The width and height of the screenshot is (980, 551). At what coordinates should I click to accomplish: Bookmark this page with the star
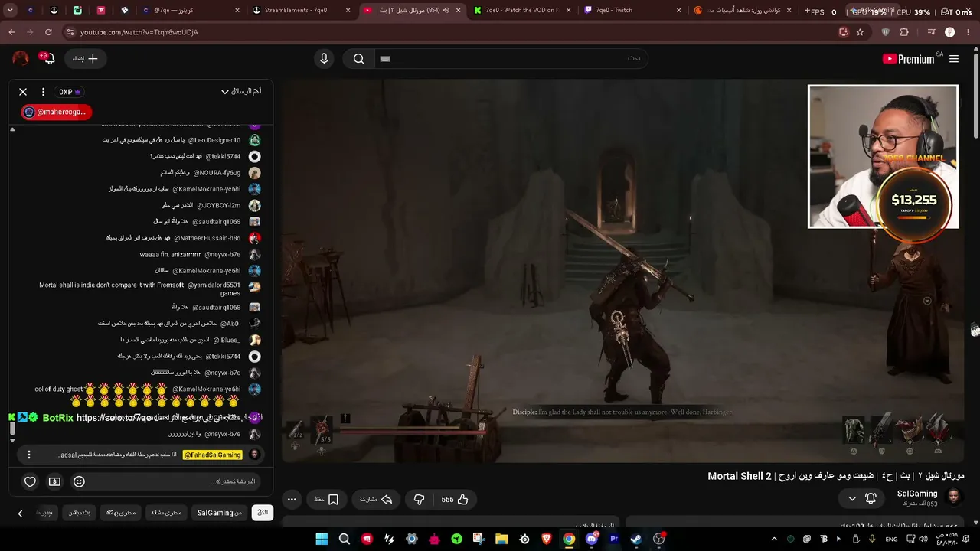tap(860, 32)
